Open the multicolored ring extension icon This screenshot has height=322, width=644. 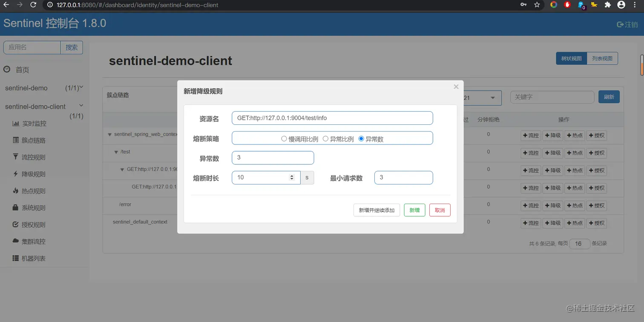pyautogui.click(x=554, y=5)
